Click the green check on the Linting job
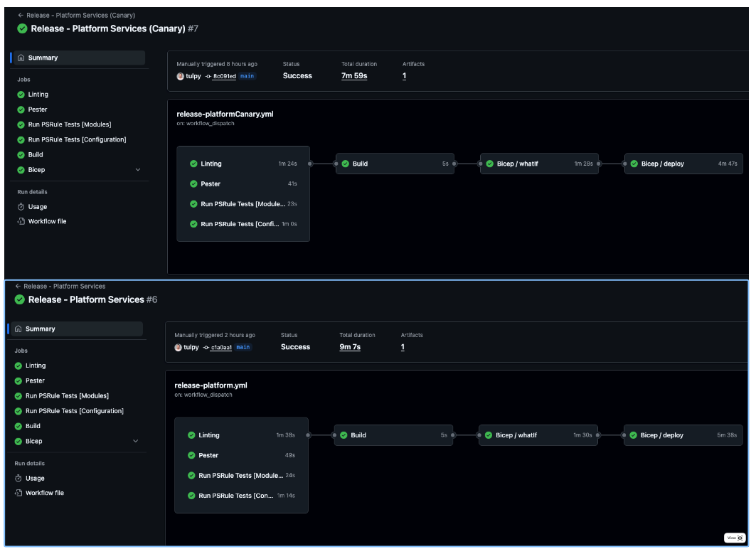Image resolution: width=756 pixels, height=554 pixels. (19, 94)
